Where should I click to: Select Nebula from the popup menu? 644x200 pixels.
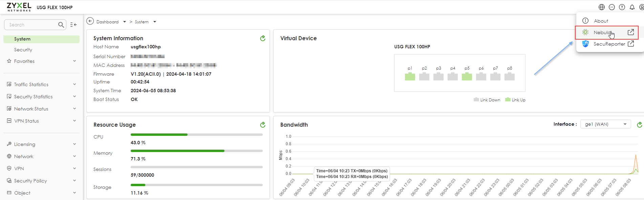coord(603,32)
